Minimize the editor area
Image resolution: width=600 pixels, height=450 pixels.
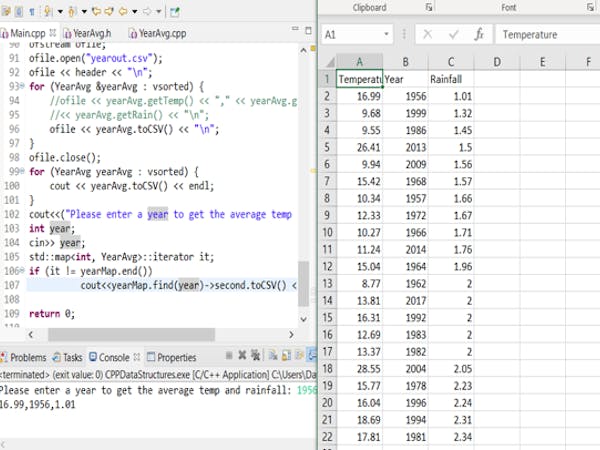pyautogui.click(x=295, y=29)
